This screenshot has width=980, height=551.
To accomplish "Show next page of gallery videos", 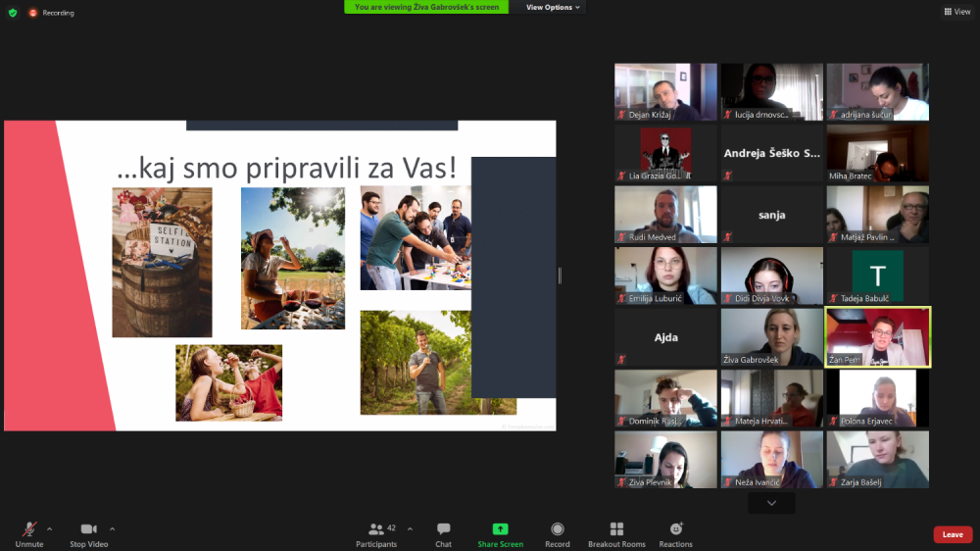I will point(771,503).
